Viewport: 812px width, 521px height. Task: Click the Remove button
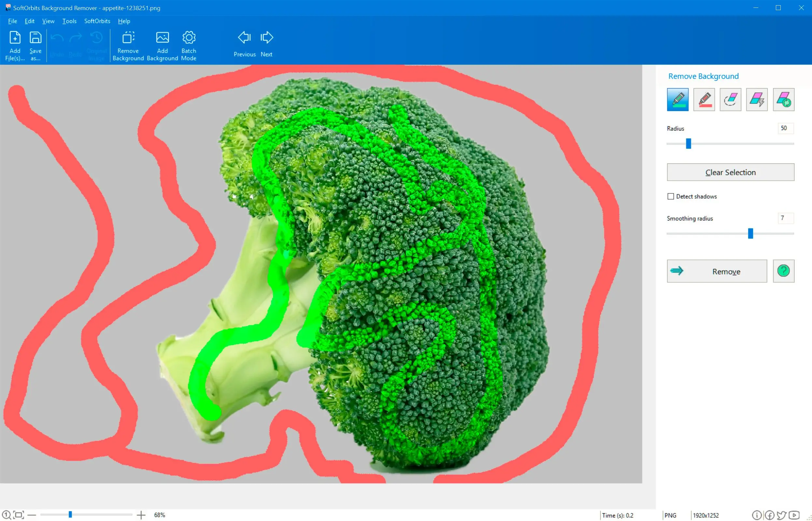click(x=717, y=271)
